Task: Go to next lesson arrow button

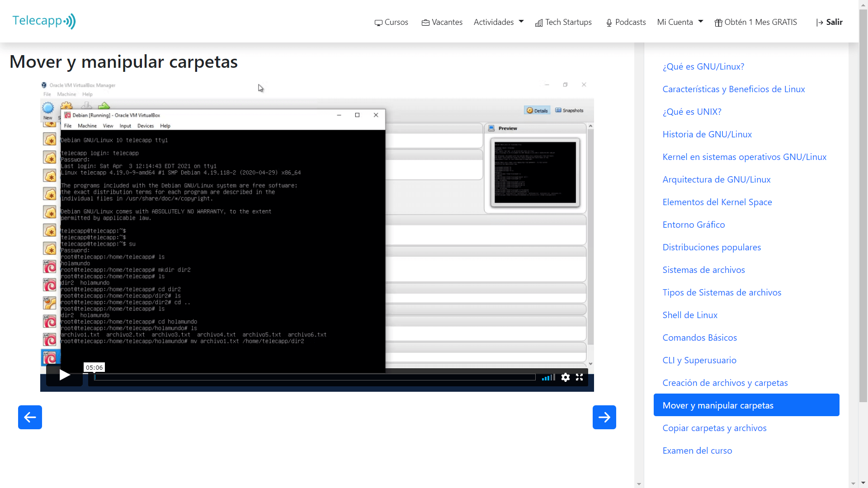Action: click(604, 417)
